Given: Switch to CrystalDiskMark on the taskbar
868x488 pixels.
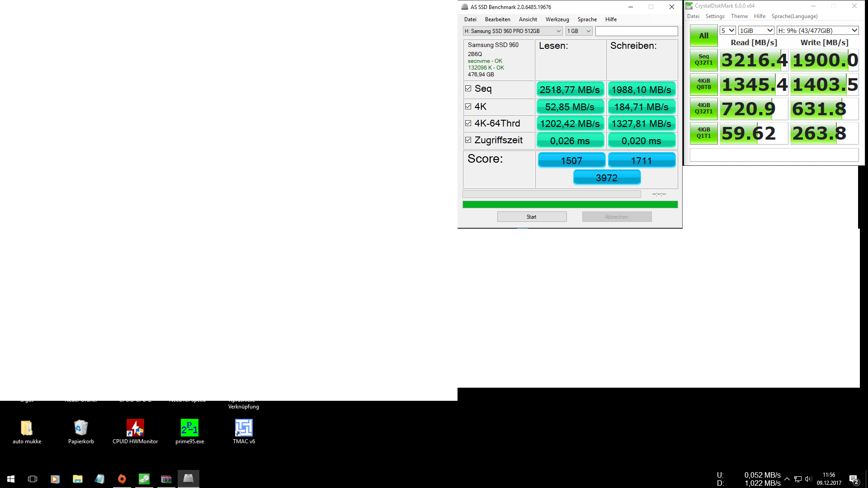Looking at the screenshot, I should pyautogui.click(x=144, y=479).
